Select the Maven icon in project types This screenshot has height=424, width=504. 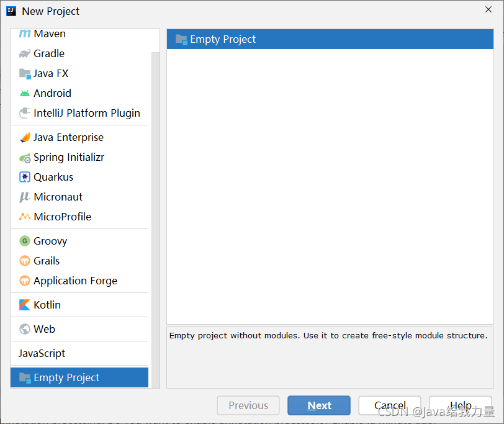click(x=24, y=34)
